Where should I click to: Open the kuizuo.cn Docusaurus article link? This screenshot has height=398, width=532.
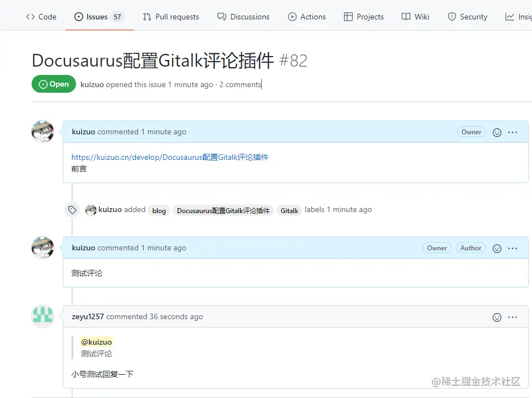pyautogui.click(x=170, y=157)
